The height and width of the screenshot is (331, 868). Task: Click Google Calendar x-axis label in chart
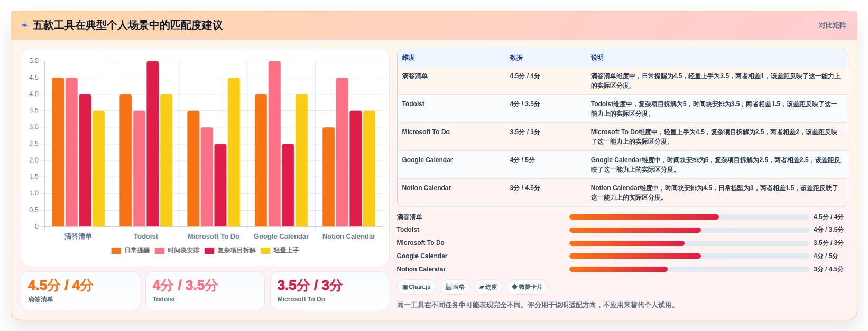coord(281,237)
